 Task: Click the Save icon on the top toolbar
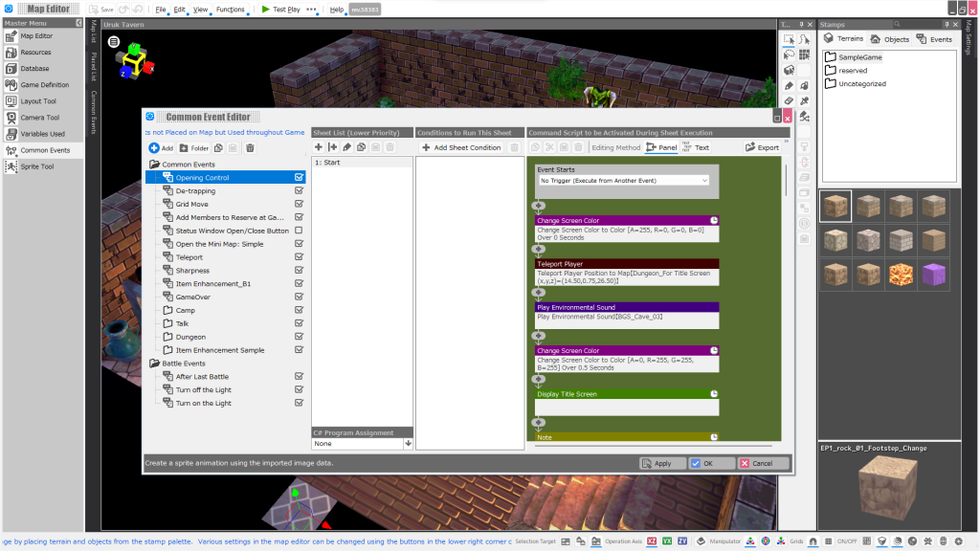click(x=99, y=8)
